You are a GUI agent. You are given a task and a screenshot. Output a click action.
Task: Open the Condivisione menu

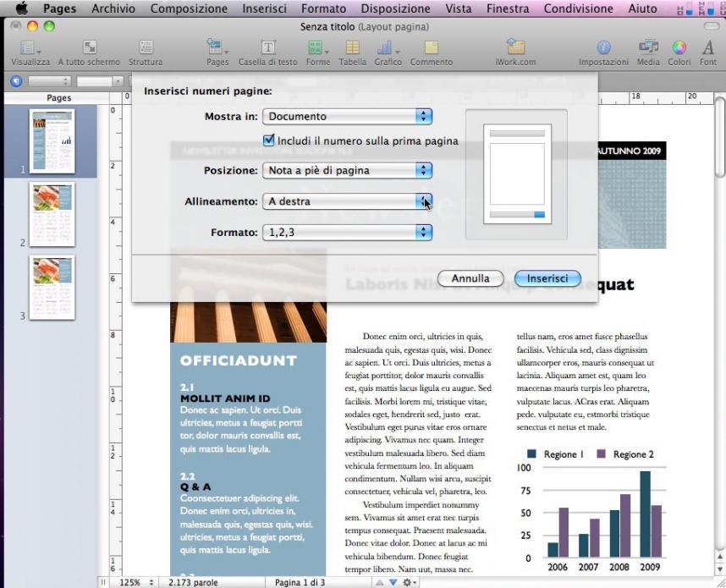tap(578, 8)
